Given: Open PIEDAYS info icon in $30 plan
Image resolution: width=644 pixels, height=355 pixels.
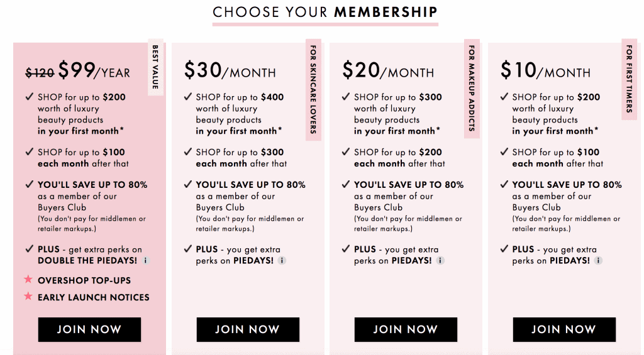Looking at the screenshot, I should [282, 261].
